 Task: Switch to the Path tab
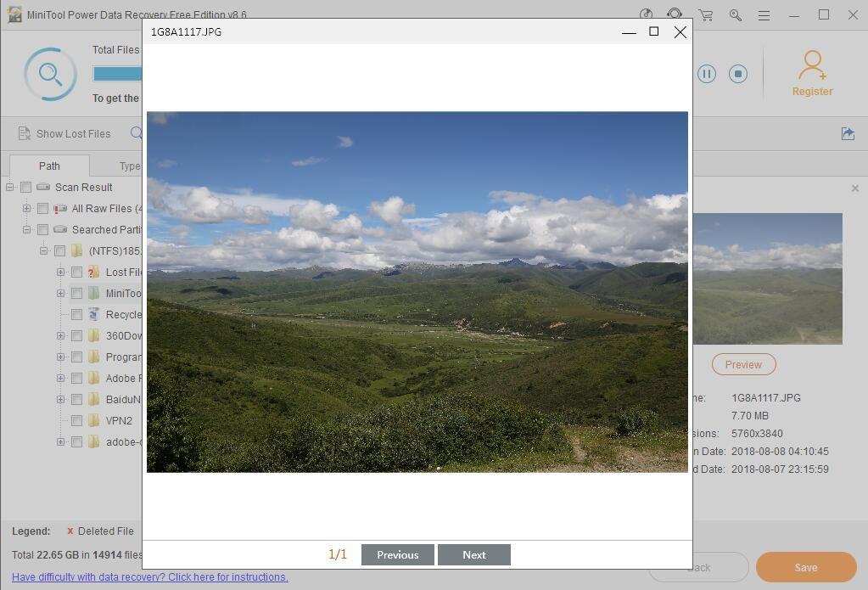[49, 166]
